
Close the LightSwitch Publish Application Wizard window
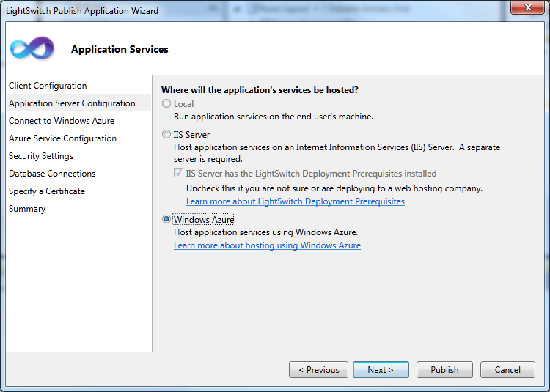point(528,7)
